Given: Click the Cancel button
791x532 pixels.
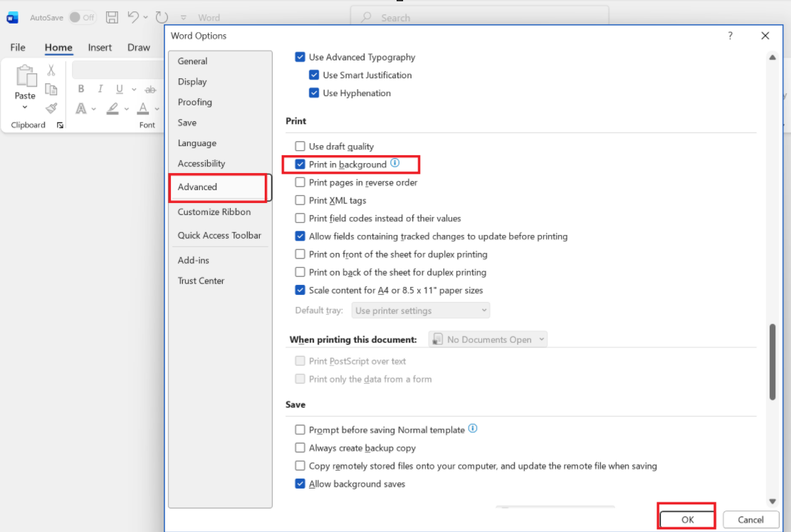Looking at the screenshot, I should coord(750,519).
